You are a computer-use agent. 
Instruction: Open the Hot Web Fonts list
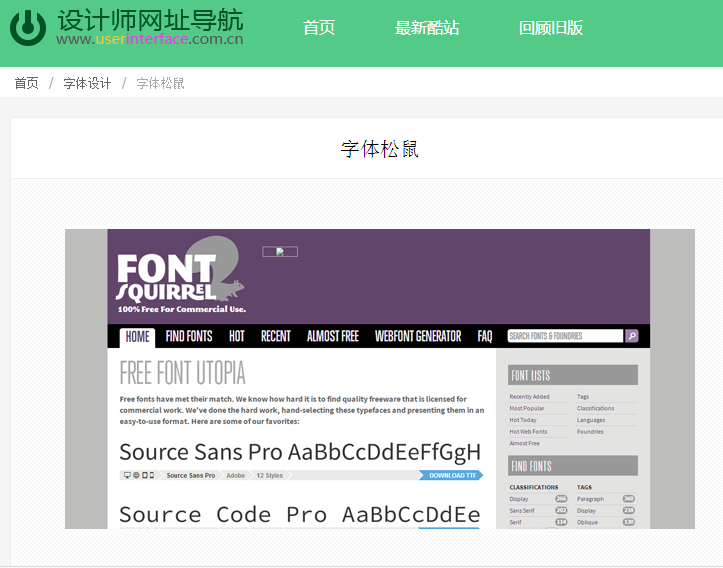click(x=528, y=432)
